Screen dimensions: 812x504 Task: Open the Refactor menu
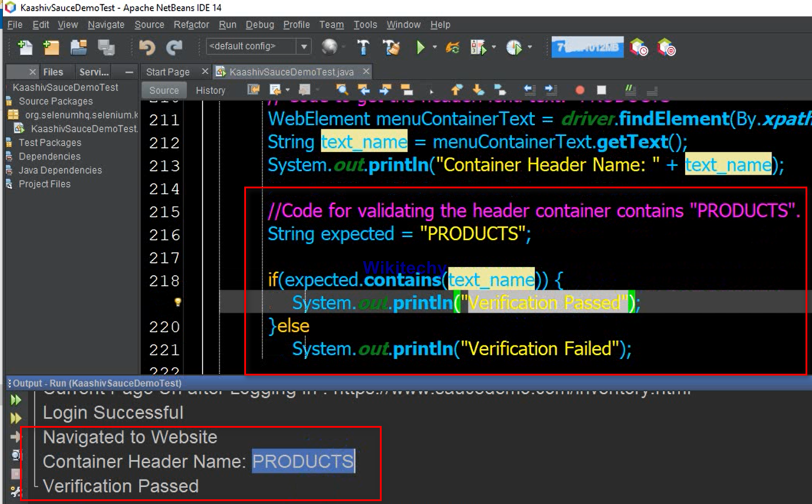point(191,25)
